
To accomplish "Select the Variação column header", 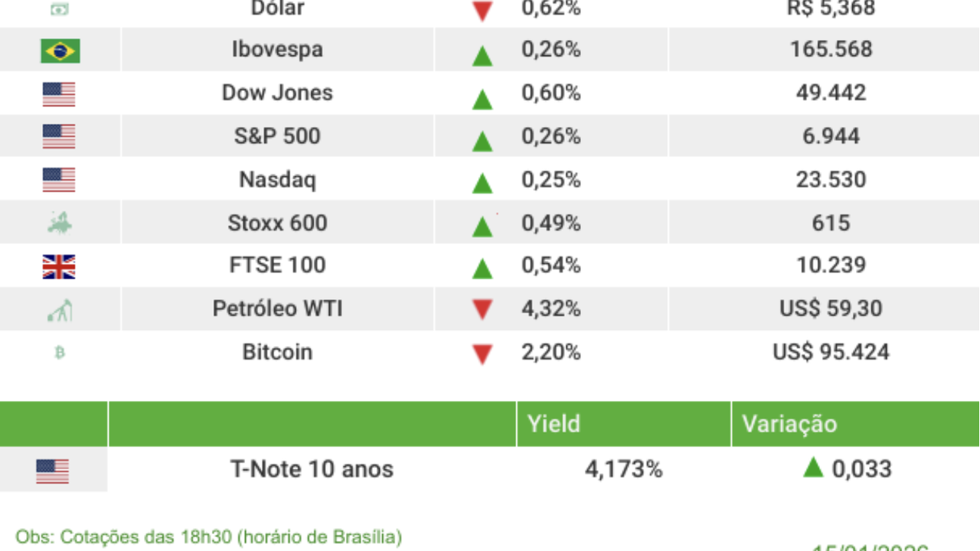I will tap(789, 424).
